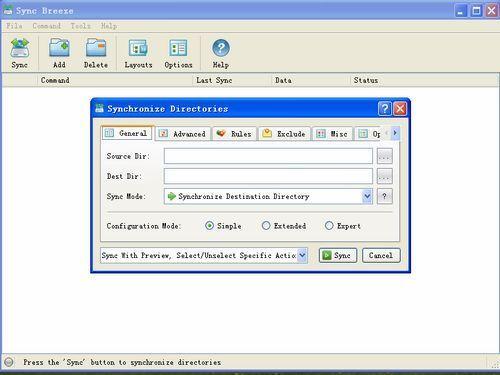Close the Sync Breeze main window

[x=492, y=11]
